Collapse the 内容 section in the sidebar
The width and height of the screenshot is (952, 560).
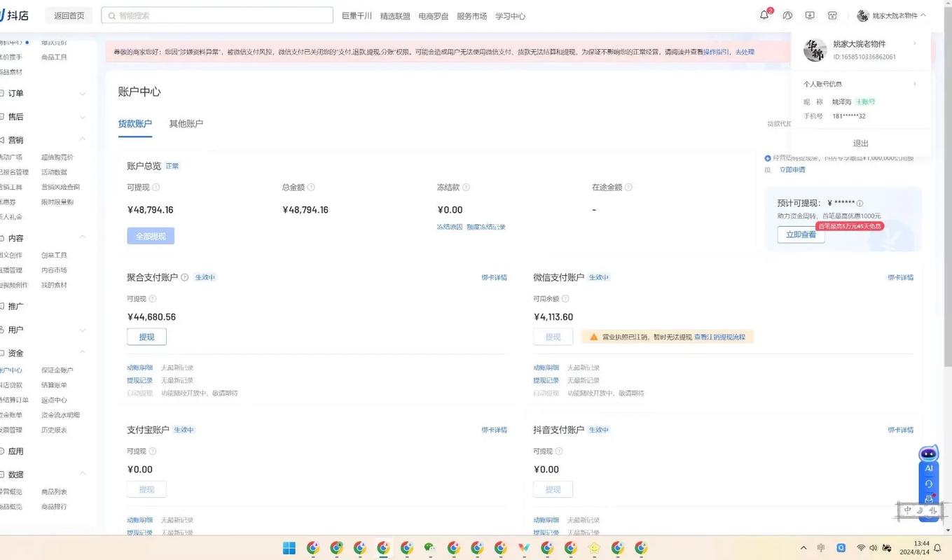click(82, 237)
